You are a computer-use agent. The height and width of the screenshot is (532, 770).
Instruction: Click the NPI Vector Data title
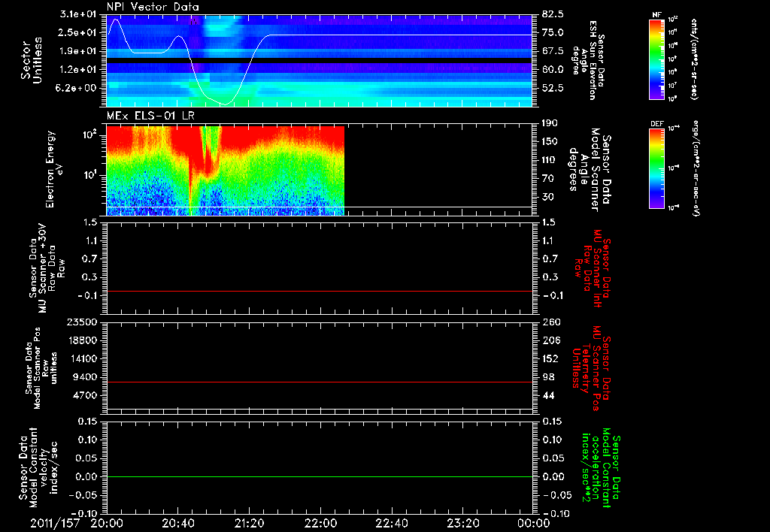(x=153, y=8)
